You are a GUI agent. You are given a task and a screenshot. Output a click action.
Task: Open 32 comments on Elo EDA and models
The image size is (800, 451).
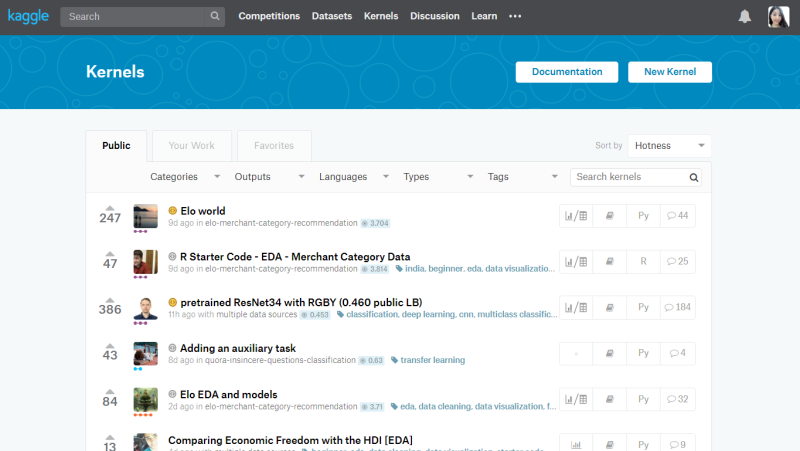click(678, 399)
